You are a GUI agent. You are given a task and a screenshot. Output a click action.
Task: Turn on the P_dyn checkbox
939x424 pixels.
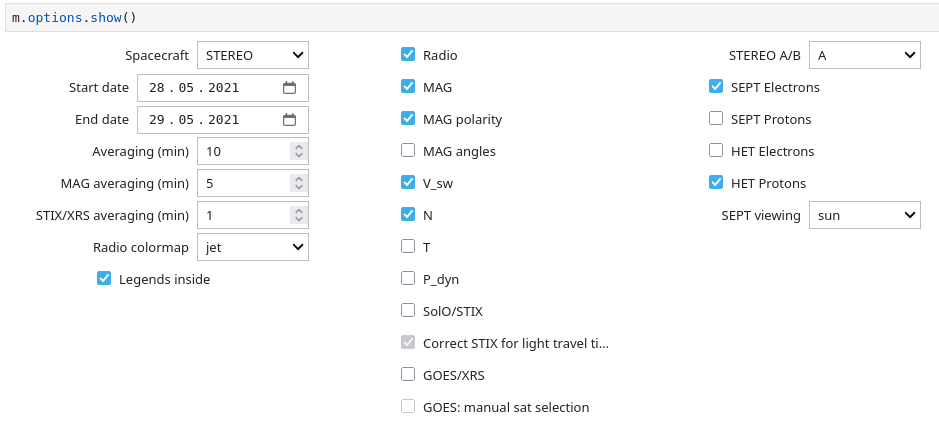click(408, 279)
